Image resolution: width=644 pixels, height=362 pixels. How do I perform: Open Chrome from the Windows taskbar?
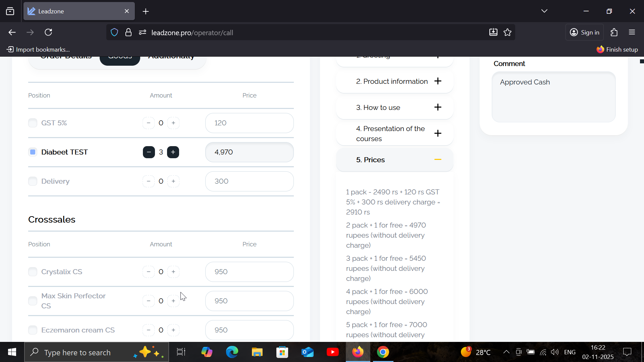pos(383,352)
